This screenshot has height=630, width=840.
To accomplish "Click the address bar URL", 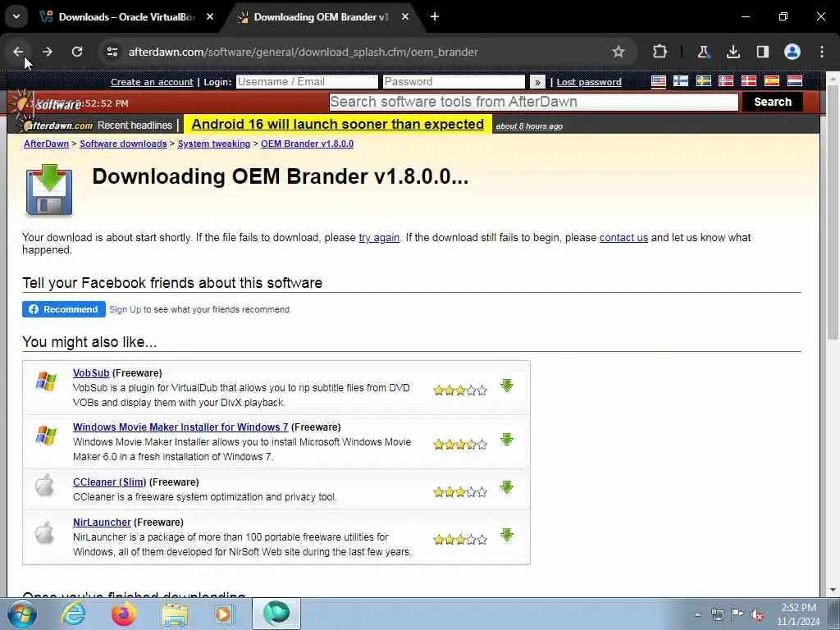I will (x=303, y=52).
